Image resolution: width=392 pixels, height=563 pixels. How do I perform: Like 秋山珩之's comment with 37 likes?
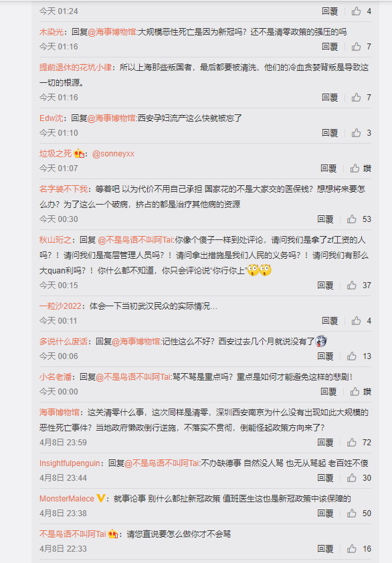(352, 285)
